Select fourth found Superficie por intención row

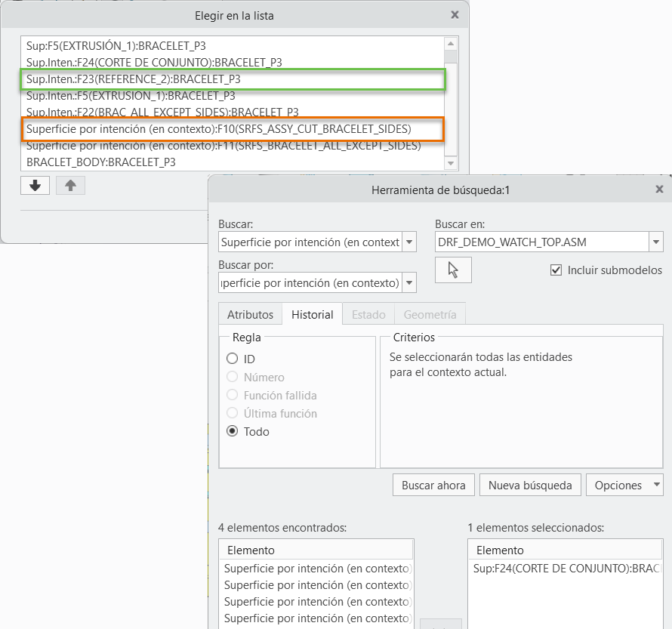[316, 618]
